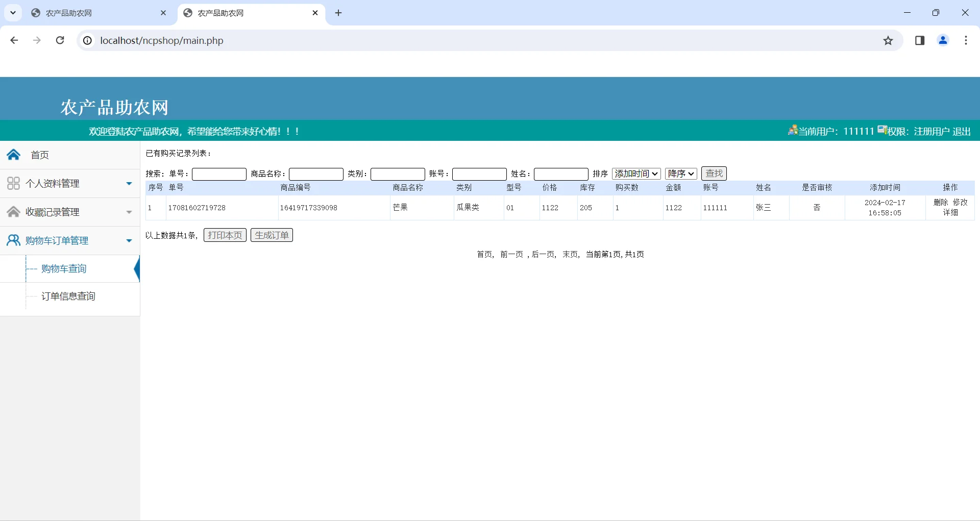The width and height of the screenshot is (980, 521).
Task: Click the grid icon next to 个人资料管理
Action: pos(13,183)
